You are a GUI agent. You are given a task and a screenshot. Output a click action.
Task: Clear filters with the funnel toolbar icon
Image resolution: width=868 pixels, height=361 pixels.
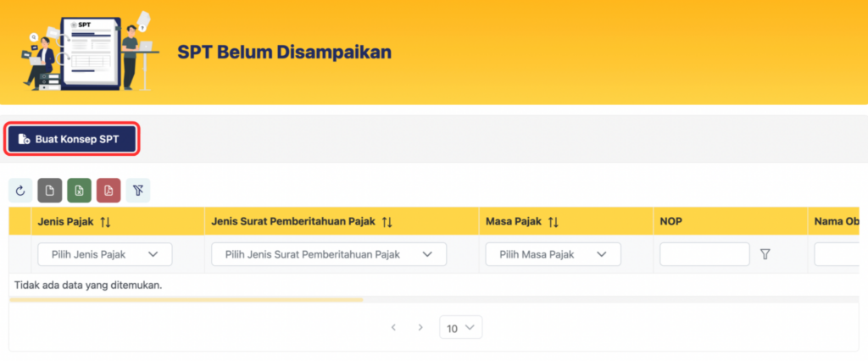138,191
